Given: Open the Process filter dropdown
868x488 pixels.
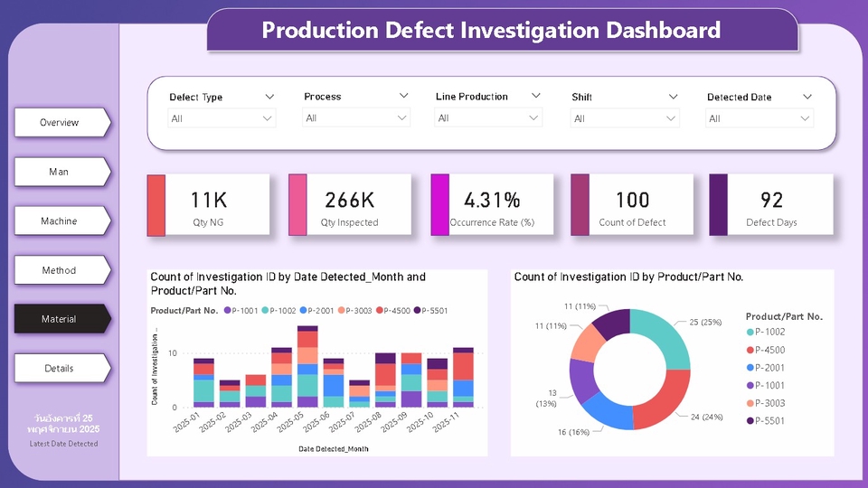Looking at the screenshot, I should tap(357, 118).
